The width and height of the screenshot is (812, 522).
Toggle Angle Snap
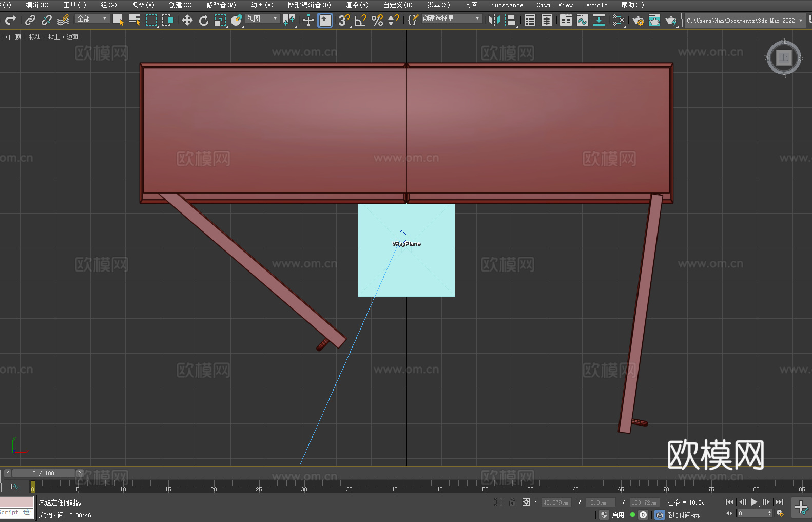[x=361, y=20]
